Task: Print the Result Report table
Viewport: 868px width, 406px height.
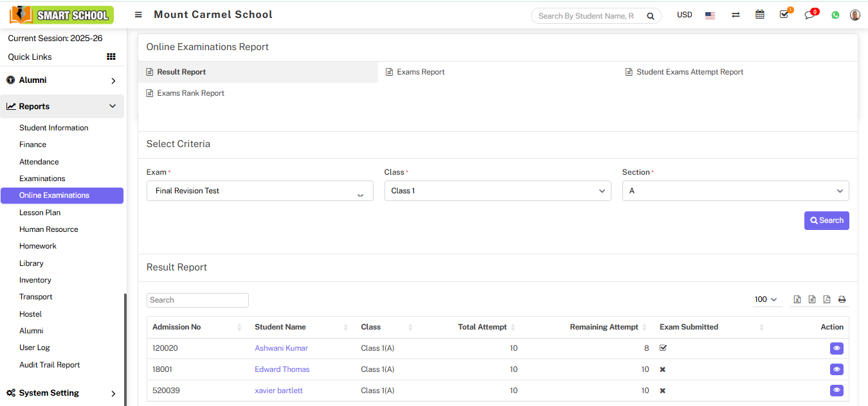Action: coord(842,299)
